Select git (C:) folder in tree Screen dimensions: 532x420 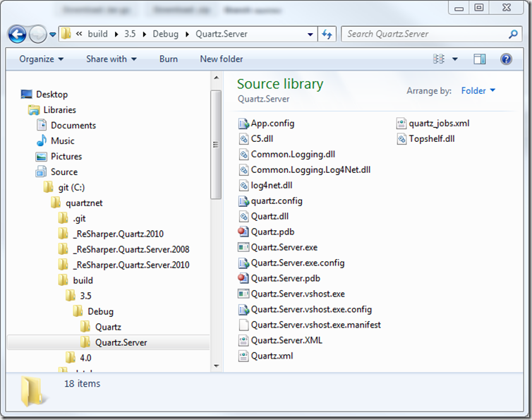coord(71,188)
